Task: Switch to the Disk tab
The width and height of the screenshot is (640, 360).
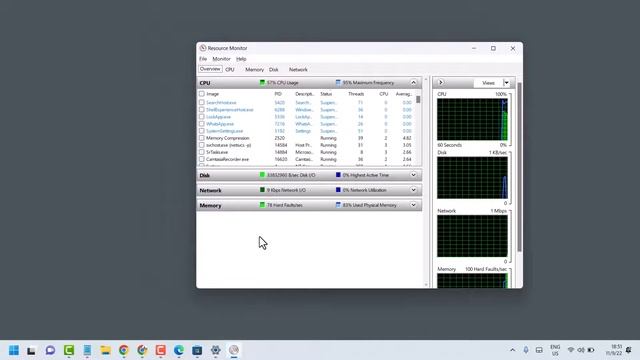Action: coord(273,70)
